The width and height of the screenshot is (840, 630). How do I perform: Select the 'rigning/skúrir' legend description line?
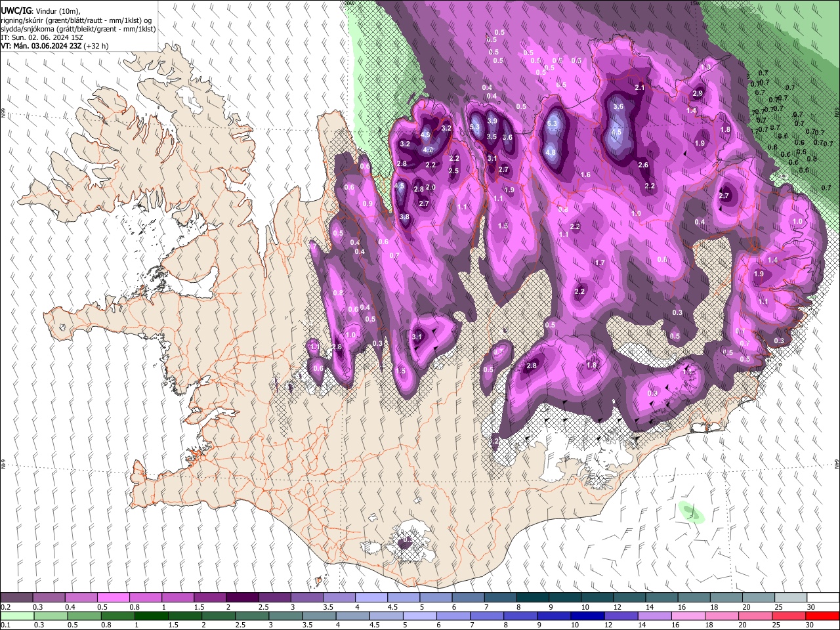click(x=77, y=20)
